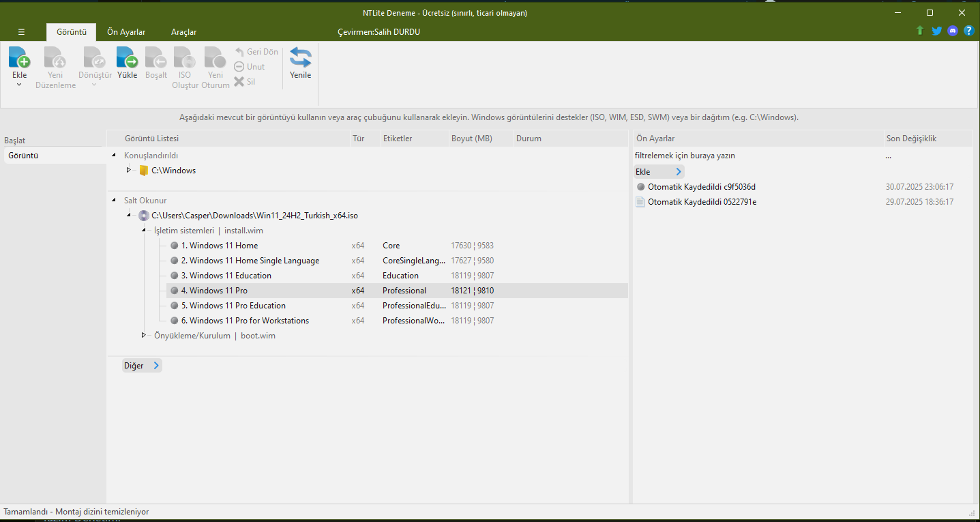Collapse the Konuşlandırıldı group

113,156
